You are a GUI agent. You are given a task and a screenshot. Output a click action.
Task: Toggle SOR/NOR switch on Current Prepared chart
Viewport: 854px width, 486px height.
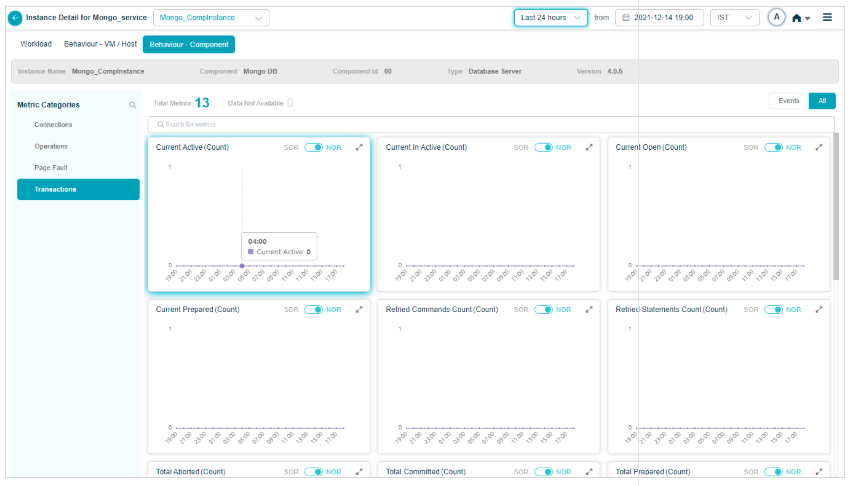click(313, 310)
